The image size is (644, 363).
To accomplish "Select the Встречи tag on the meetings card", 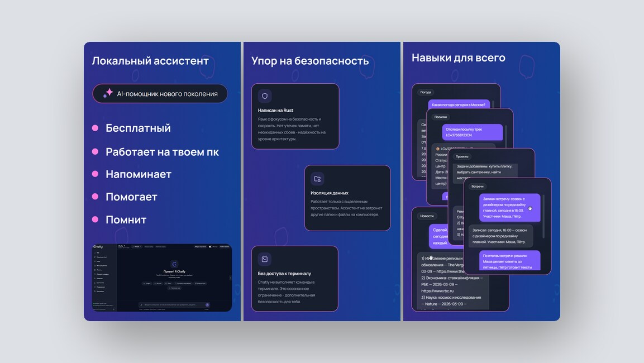I will tap(477, 187).
